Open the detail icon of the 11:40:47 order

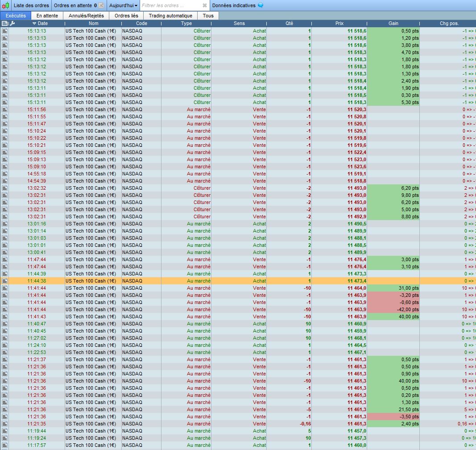tap(4, 324)
